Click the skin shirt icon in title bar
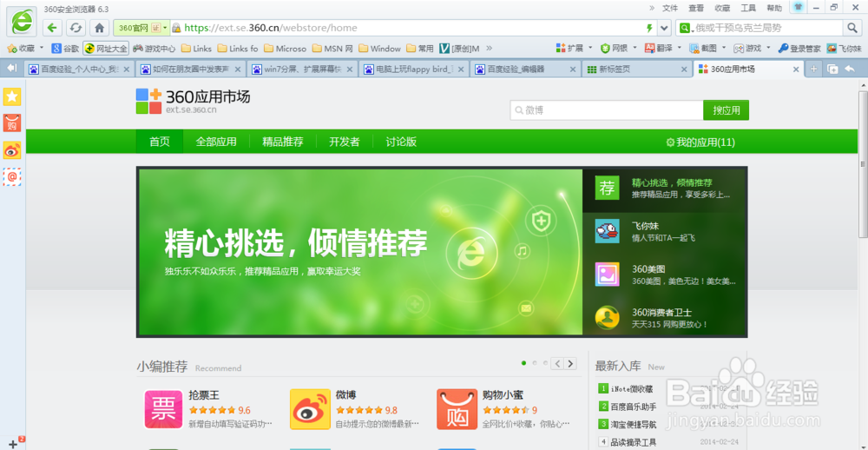 [x=798, y=7]
